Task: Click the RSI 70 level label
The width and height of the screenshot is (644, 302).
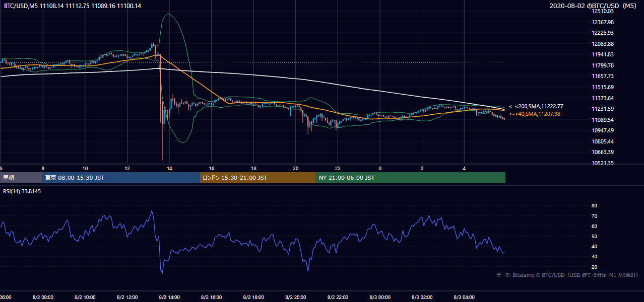Action: click(x=594, y=216)
